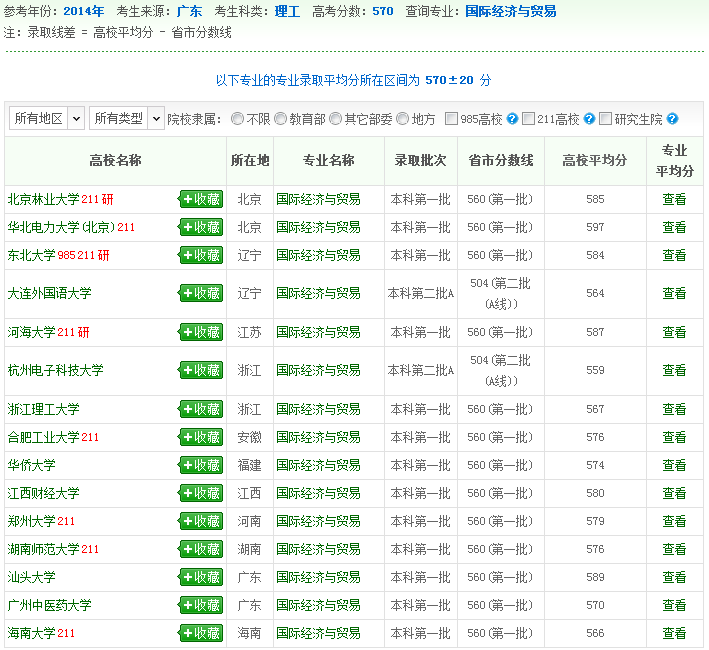
Task: Open 北京林业大学 school link
Action: [43, 199]
